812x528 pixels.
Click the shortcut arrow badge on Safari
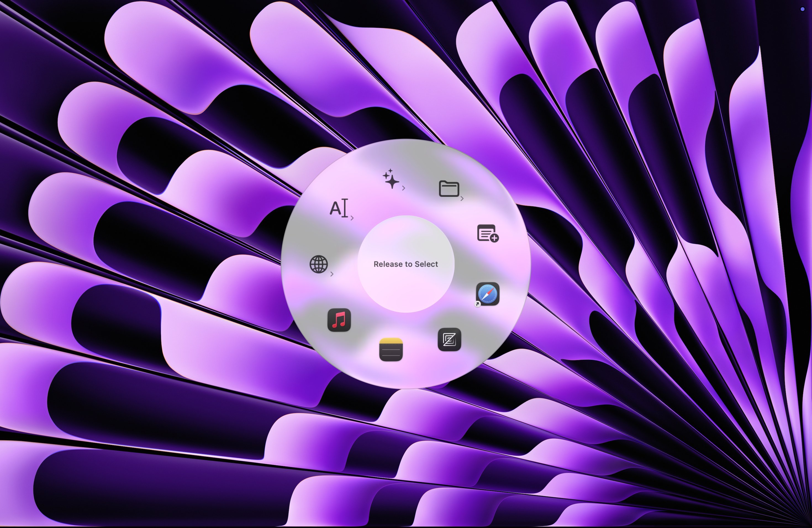(x=477, y=304)
